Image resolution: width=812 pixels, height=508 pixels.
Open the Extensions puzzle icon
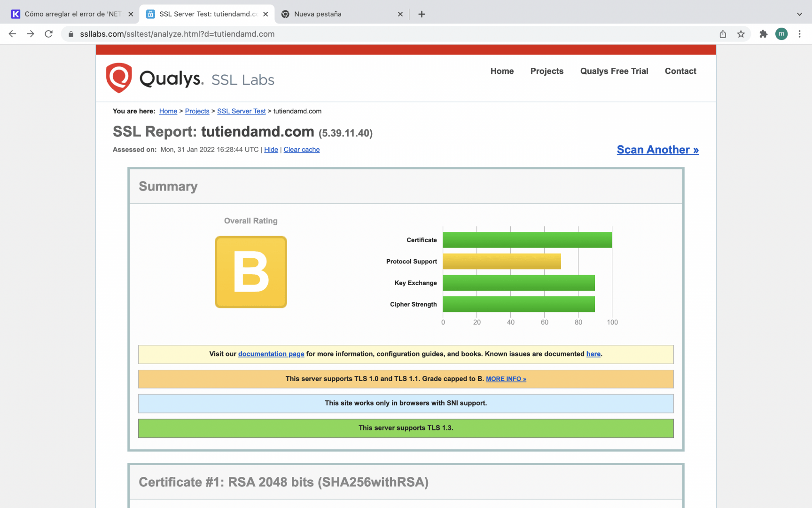(x=764, y=34)
